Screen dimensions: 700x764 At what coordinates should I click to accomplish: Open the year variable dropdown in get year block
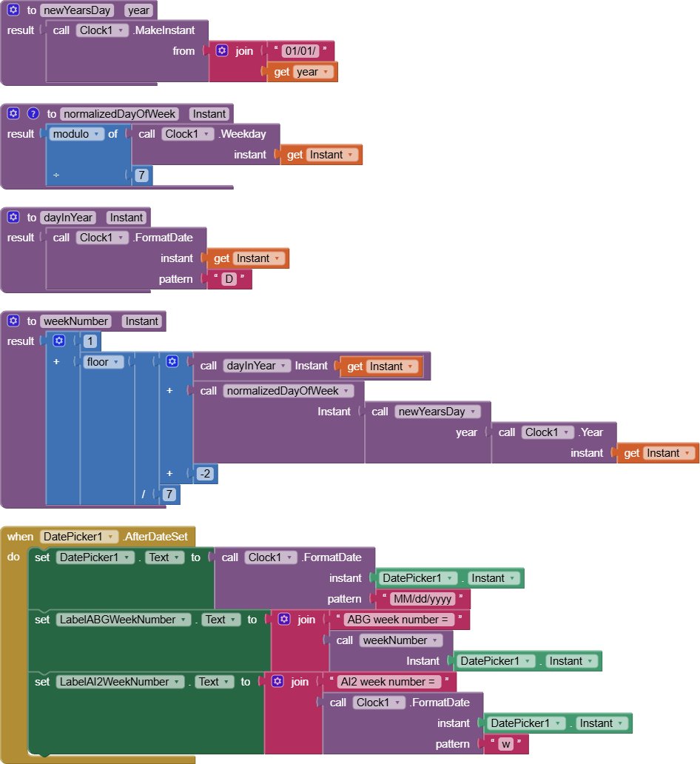(x=314, y=72)
